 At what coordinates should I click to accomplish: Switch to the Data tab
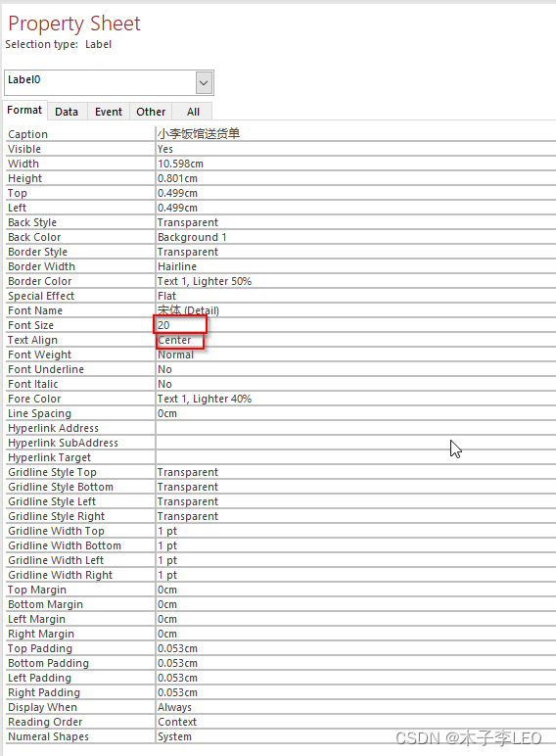[x=67, y=112]
